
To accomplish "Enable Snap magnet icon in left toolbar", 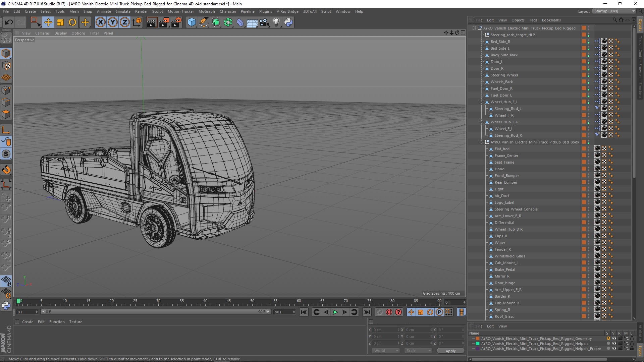I will 6,170.
